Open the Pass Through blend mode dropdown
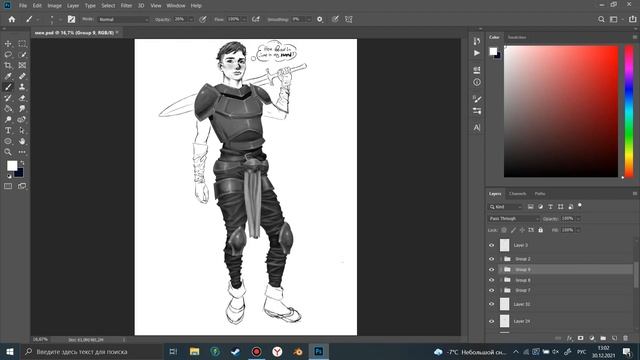This screenshot has width=640, height=360. pyautogui.click(x=514, y=219)
